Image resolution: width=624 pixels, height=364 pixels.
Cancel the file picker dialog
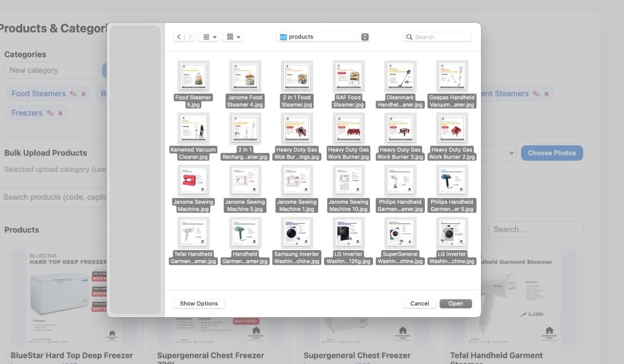419,303
